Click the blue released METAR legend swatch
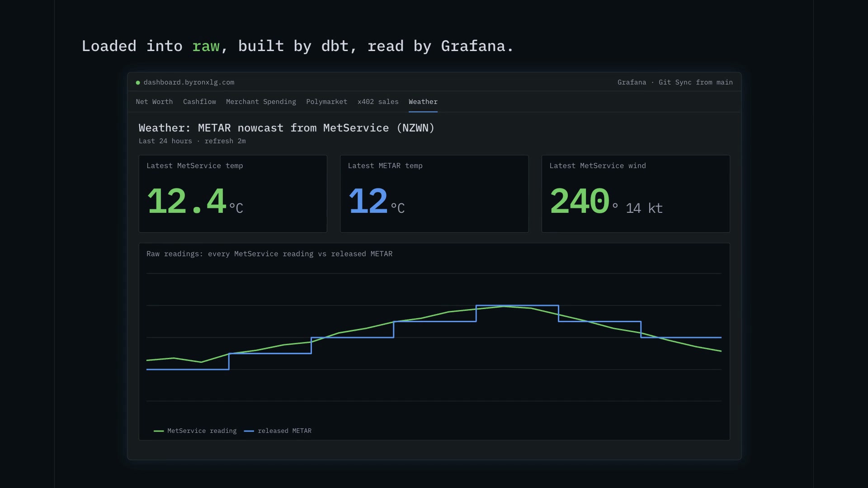 tap(249, 431)
